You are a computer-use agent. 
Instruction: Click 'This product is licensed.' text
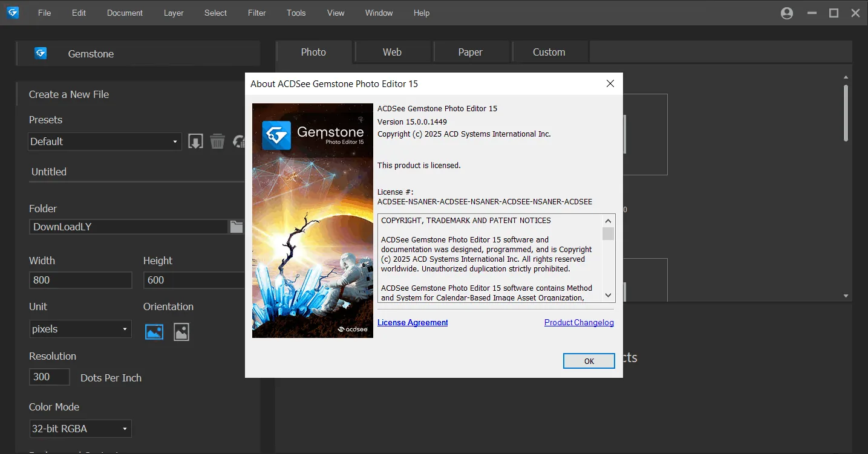click(x=419, y=165)
